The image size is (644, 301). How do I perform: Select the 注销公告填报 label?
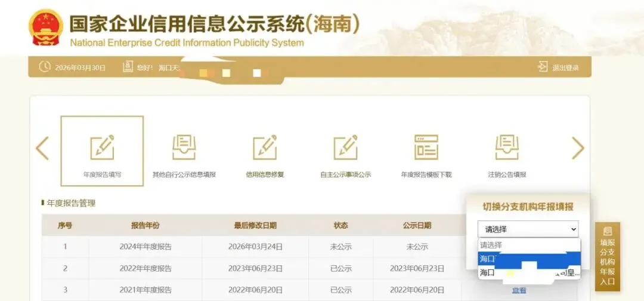507,175
